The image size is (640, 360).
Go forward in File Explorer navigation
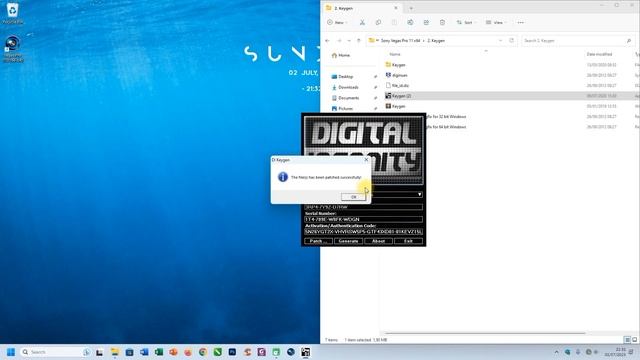[x=339, y=41]
